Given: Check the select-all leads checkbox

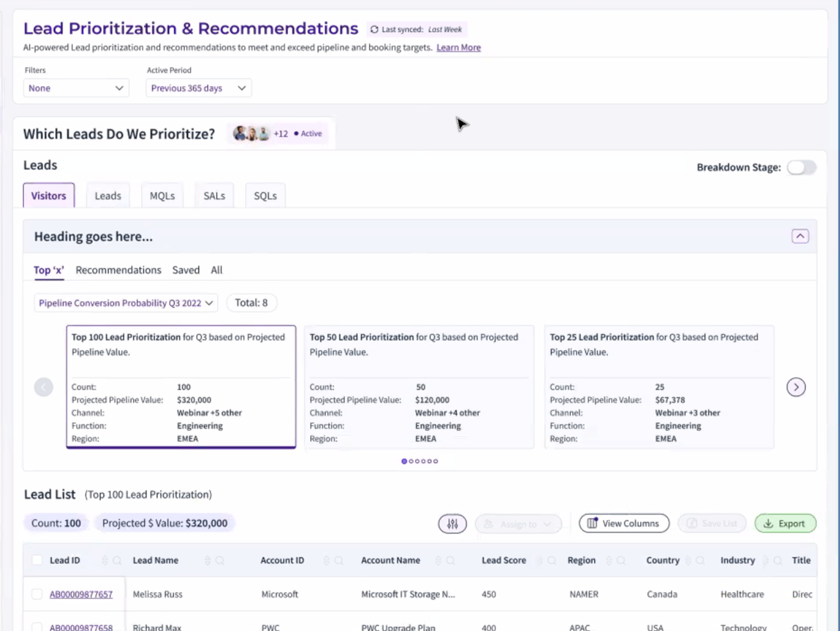Looking at the screenshot, I should point(37,560).
